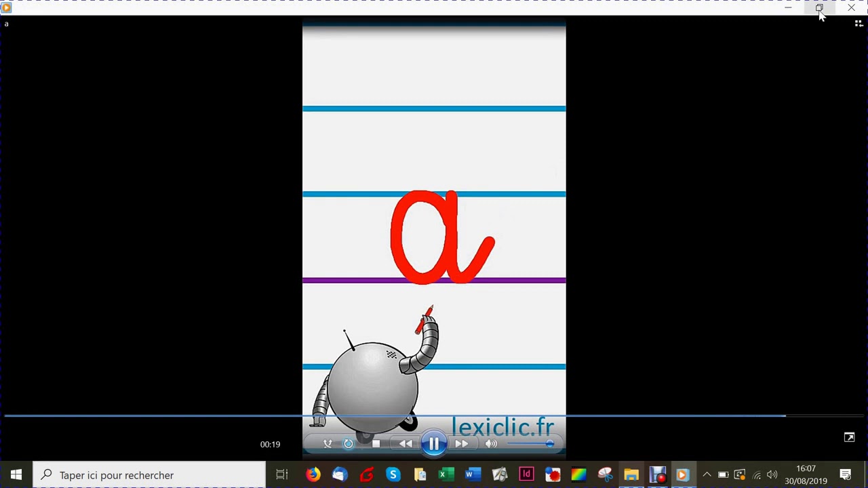This screenshot has height=488, width=868.
Task: Check the battery status tray icon
Action: coord(723,475)
